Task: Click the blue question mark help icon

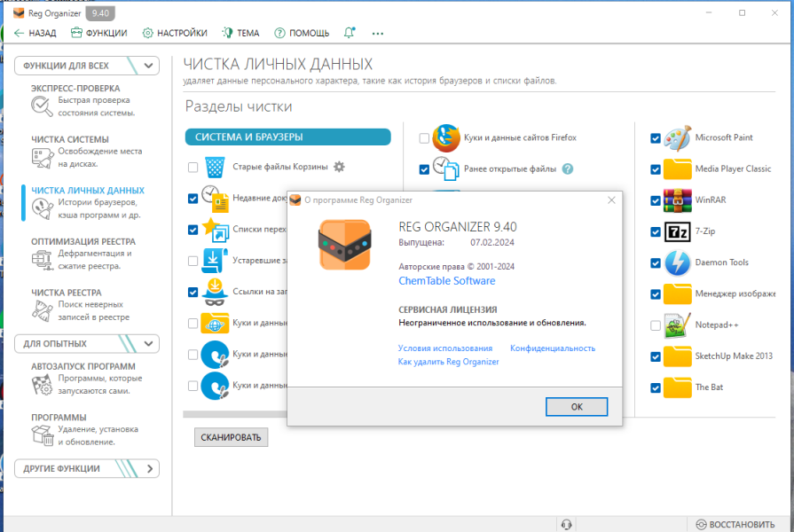Action: point(568,169)
